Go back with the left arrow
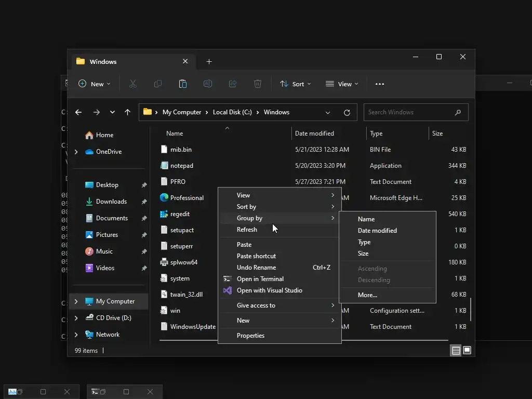Image resolution: width=532 pixels, height=399 pixels. (x=78, y=112)
